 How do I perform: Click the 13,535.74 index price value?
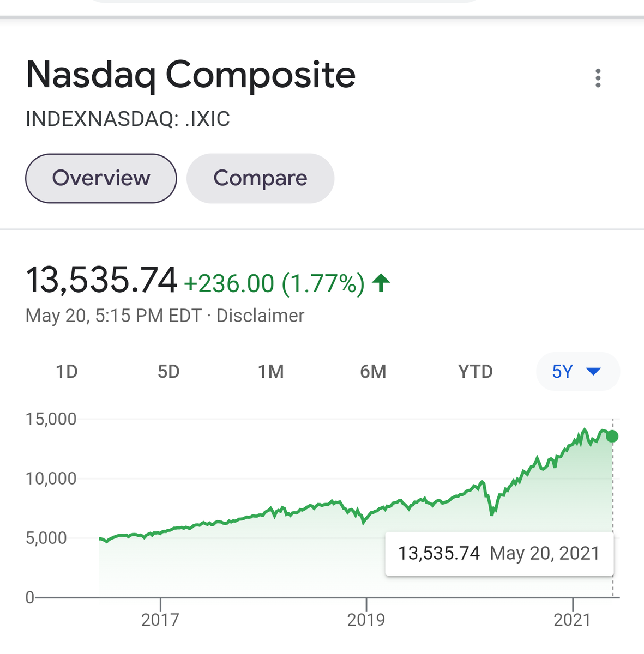(x=101, y=280)
